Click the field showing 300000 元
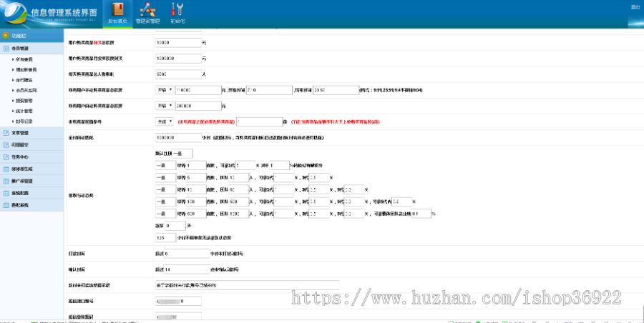The height and width of the screenshot is (323, 644). click(x=198, y=106)
